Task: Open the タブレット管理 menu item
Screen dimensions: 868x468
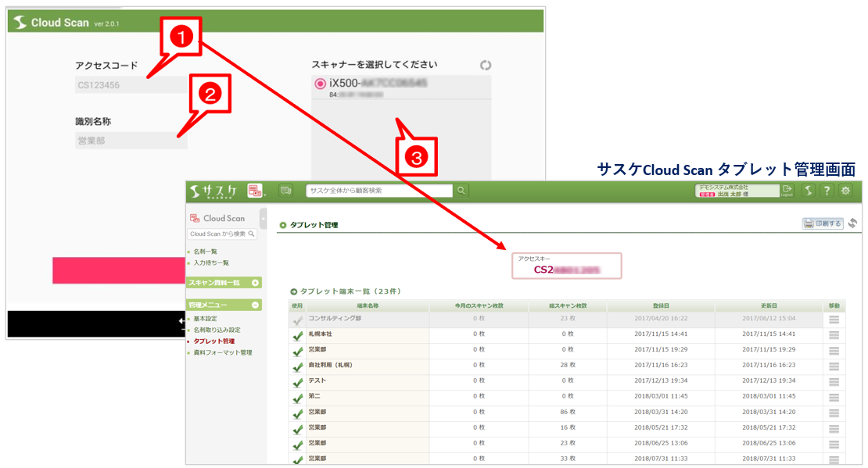Action: click(x=214, y=341)
